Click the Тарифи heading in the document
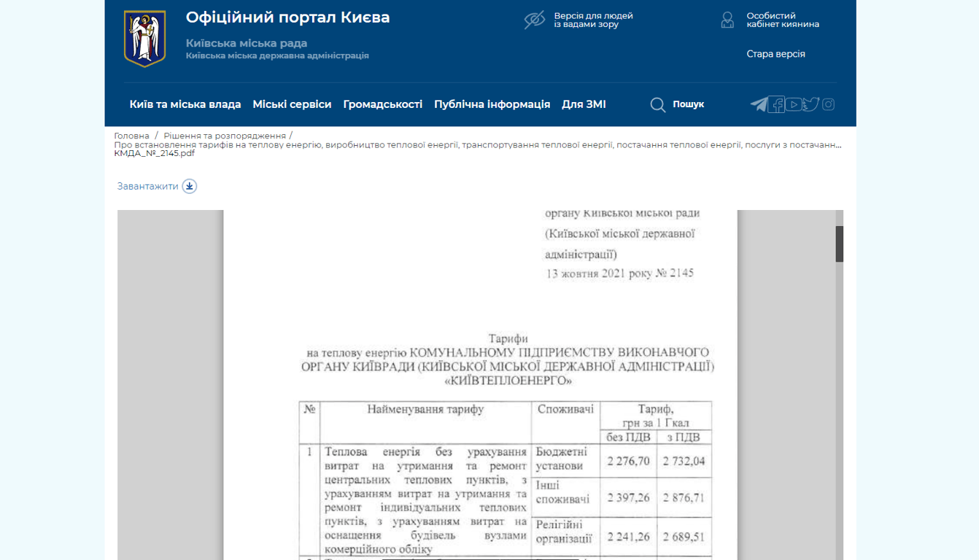 (508, 338)
